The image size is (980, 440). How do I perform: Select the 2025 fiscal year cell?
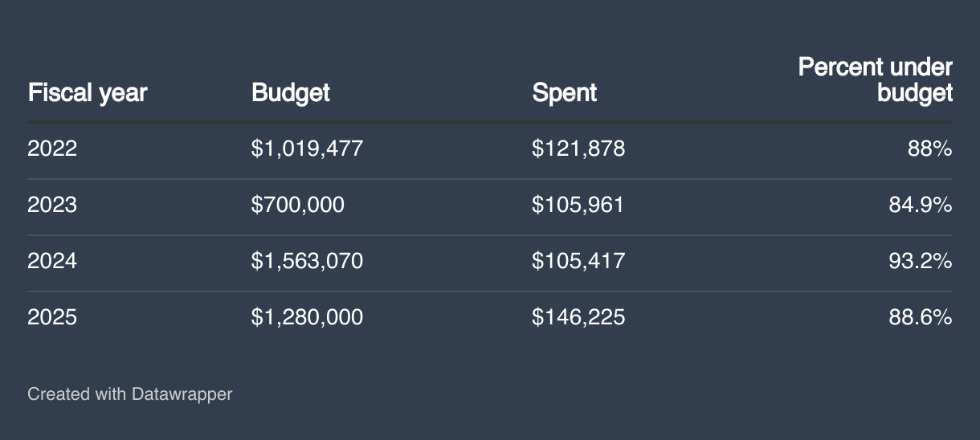[52, 317]
